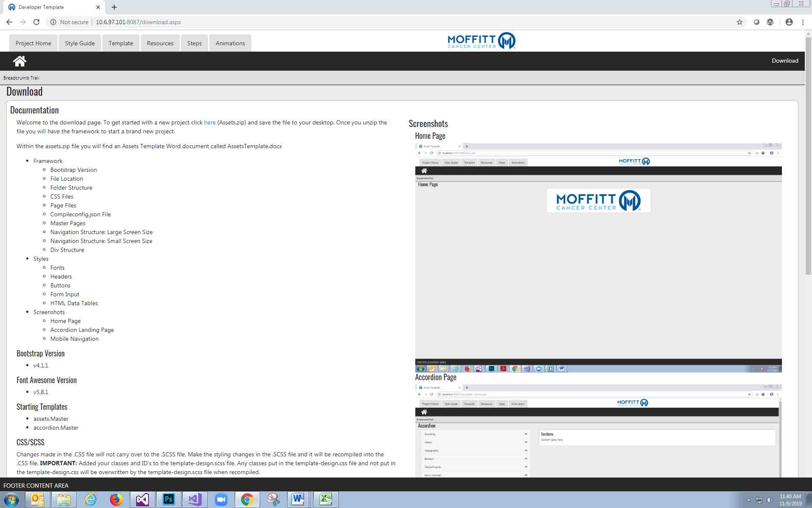Click the page vertical scrollbar thumb

point(808,157)
